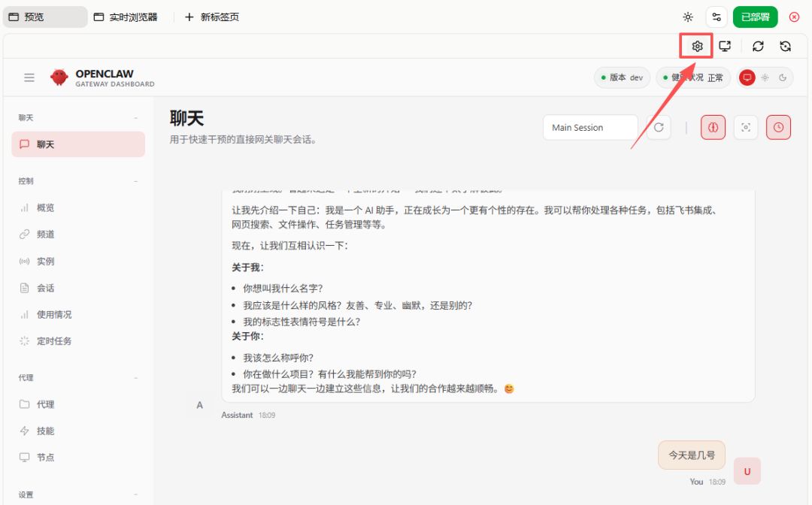Open the clock history icon
This screenshot has width=812, height=505.
[x=778, y=127]
